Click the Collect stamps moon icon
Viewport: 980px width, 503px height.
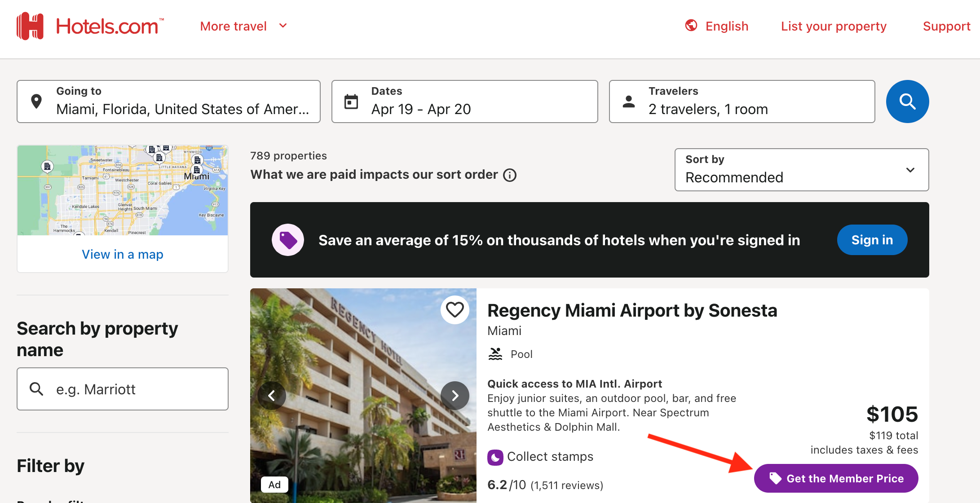coord(495,457)
